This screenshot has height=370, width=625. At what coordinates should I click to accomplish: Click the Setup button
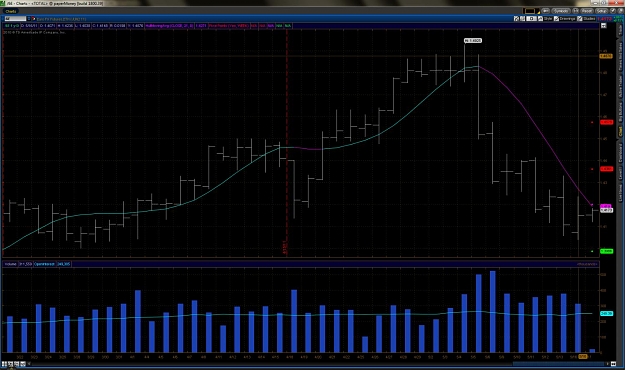[x=602, y=11]
